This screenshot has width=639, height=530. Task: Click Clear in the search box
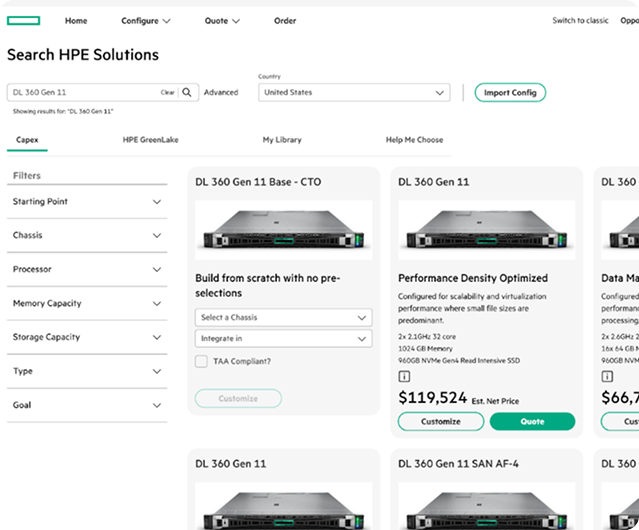click(167, 92)
